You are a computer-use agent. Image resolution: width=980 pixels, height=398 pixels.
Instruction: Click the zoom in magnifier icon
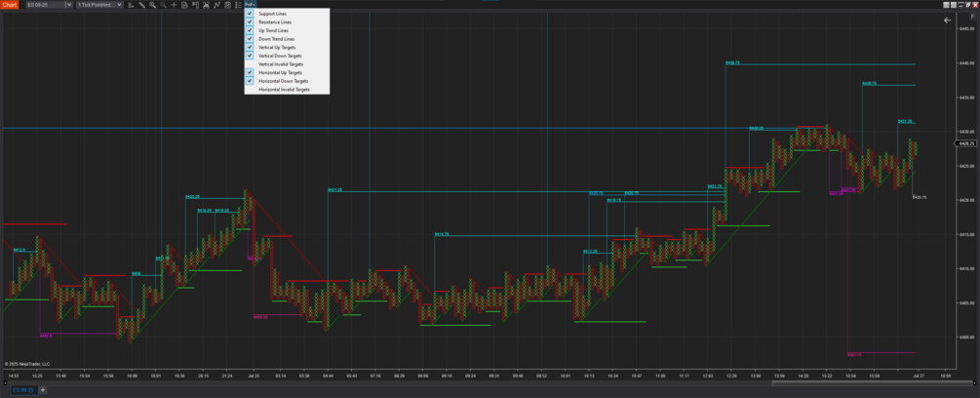click(x=152, y=5)
